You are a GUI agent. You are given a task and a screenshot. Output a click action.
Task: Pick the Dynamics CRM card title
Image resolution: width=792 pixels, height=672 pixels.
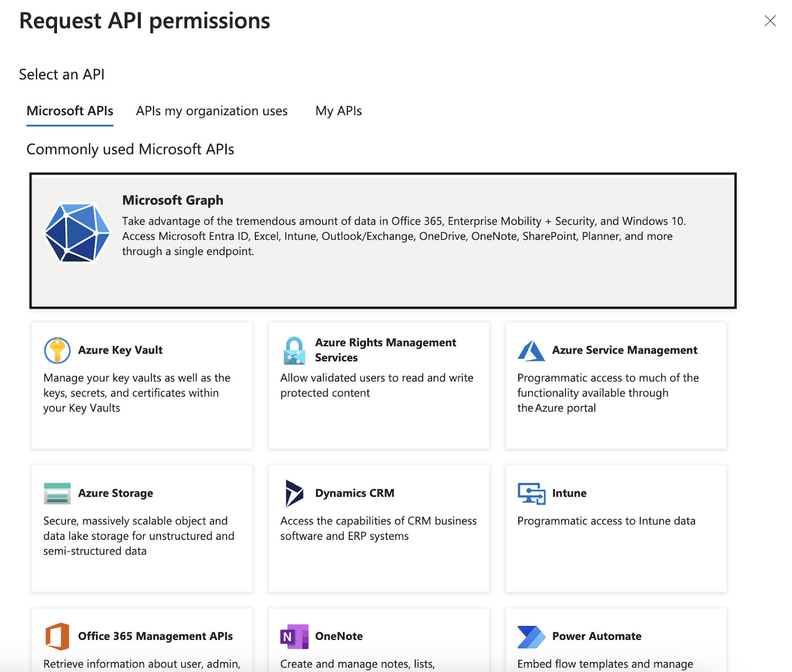tap(354, 493)
